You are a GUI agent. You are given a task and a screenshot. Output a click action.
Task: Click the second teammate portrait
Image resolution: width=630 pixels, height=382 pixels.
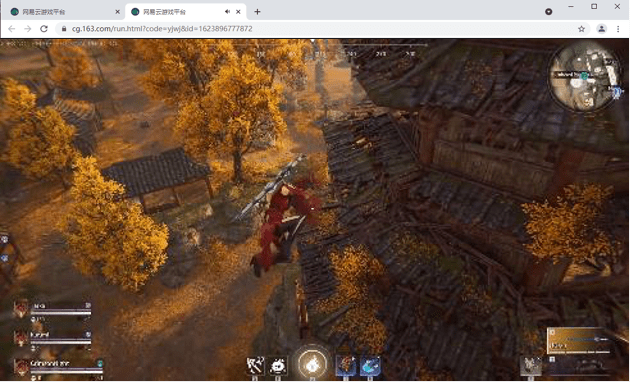21,338
